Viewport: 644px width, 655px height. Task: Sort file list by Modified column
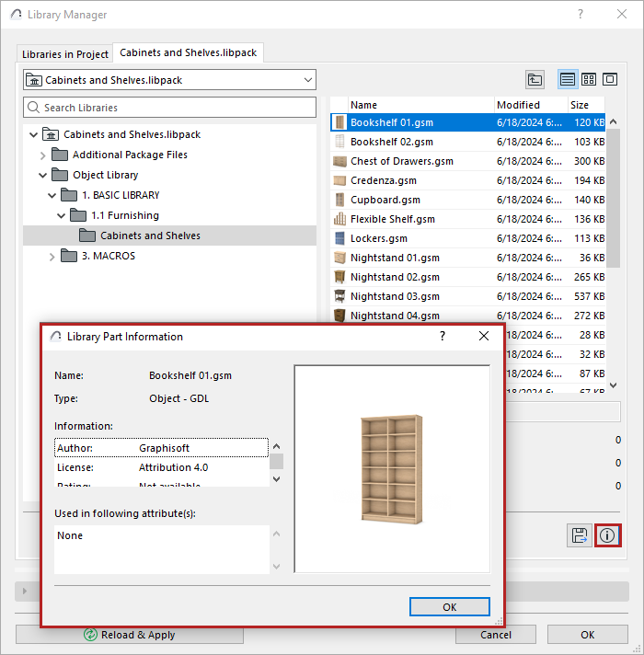[531, 105]
